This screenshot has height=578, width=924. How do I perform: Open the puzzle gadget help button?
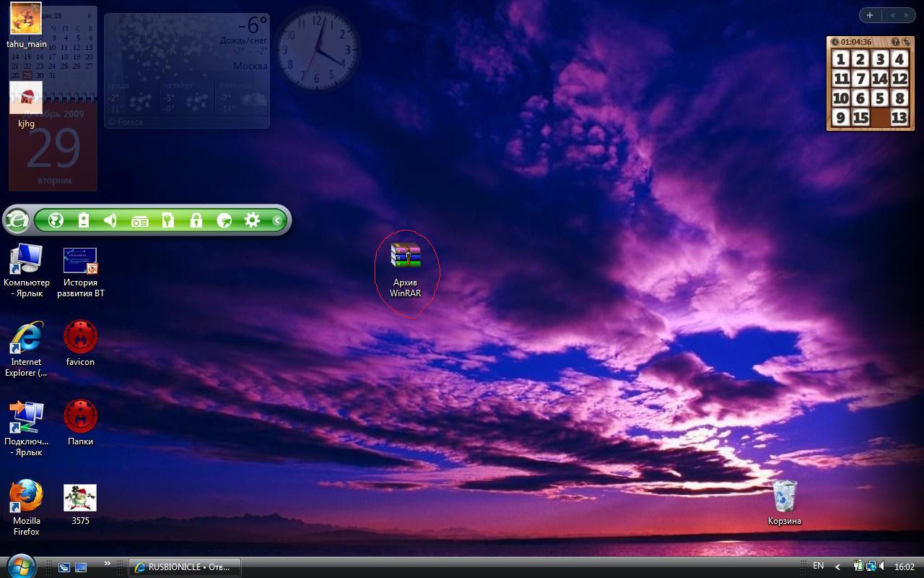896,42
